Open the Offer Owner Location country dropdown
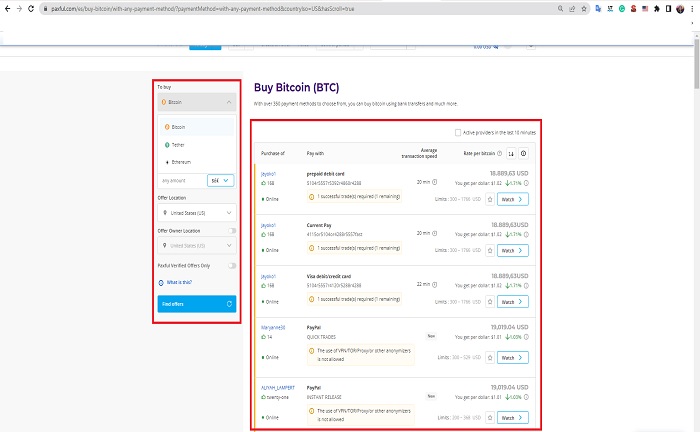 point(196,245)
